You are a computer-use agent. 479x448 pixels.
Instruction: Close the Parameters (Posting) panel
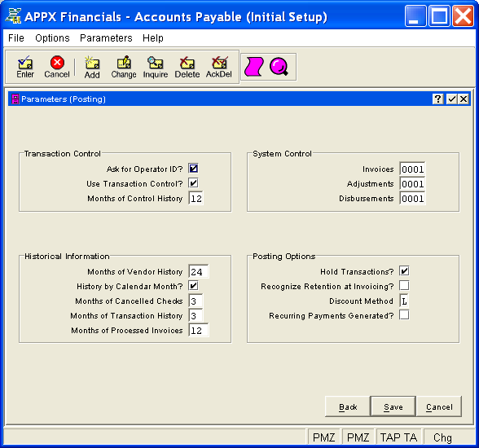pos(464,99)
